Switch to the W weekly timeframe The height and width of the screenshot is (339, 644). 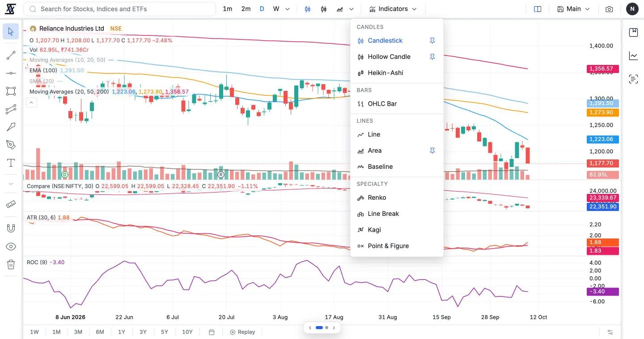[x=276, y=9]
